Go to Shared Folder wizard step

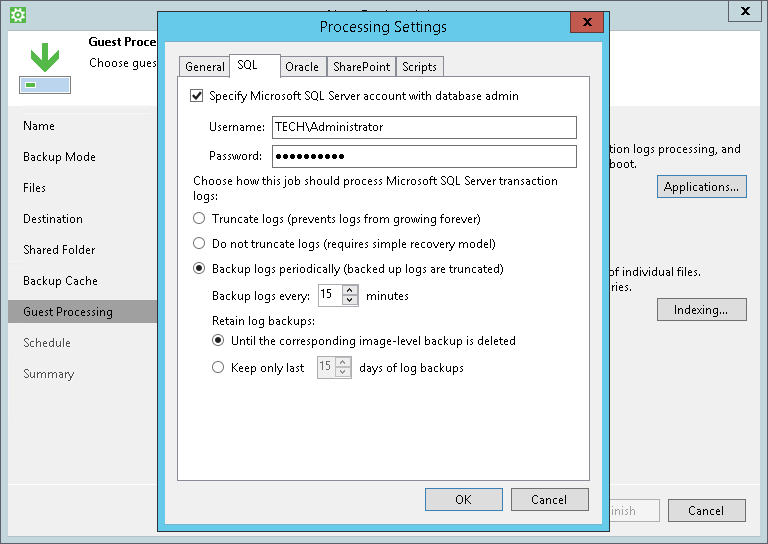tap(59, 250)
